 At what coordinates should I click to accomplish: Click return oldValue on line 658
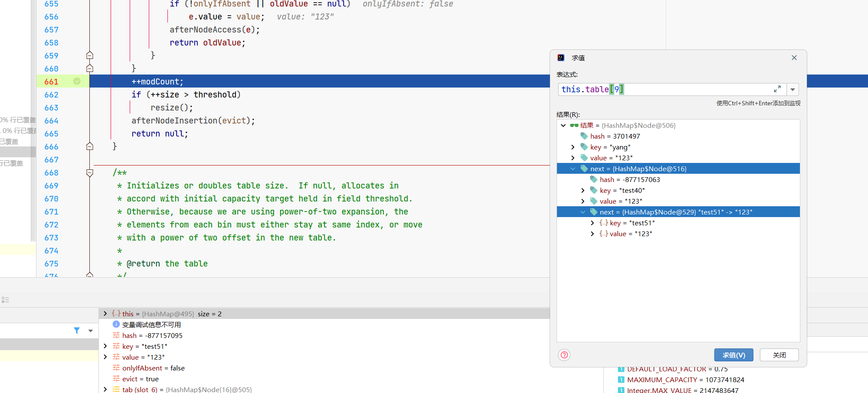[x=207, y=42]
